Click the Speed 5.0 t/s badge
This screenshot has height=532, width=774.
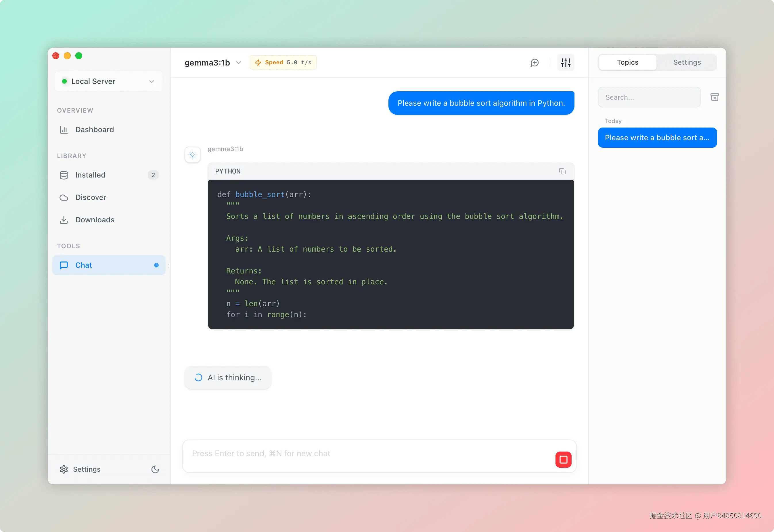coord(283,63)
